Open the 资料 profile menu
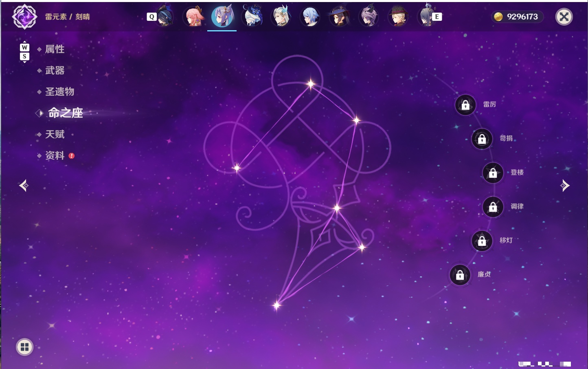 (x=55, y=155)
